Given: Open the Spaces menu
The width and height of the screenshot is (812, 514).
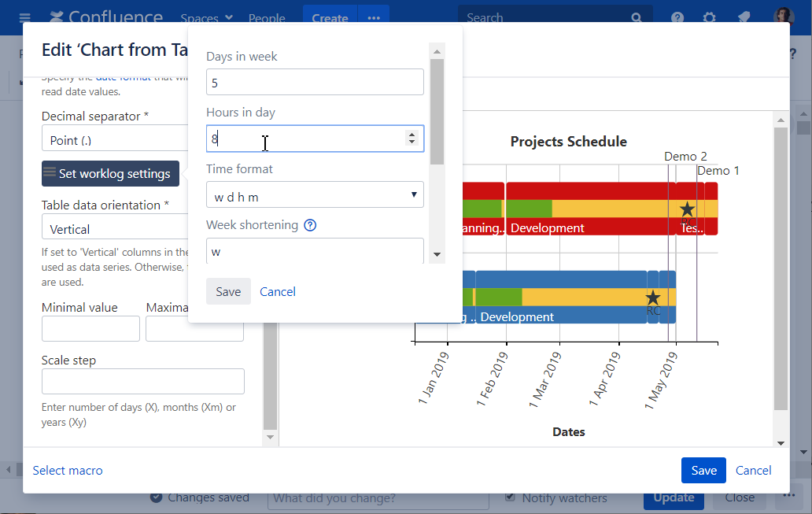Looking at the screenshot, I should (206, 17).
